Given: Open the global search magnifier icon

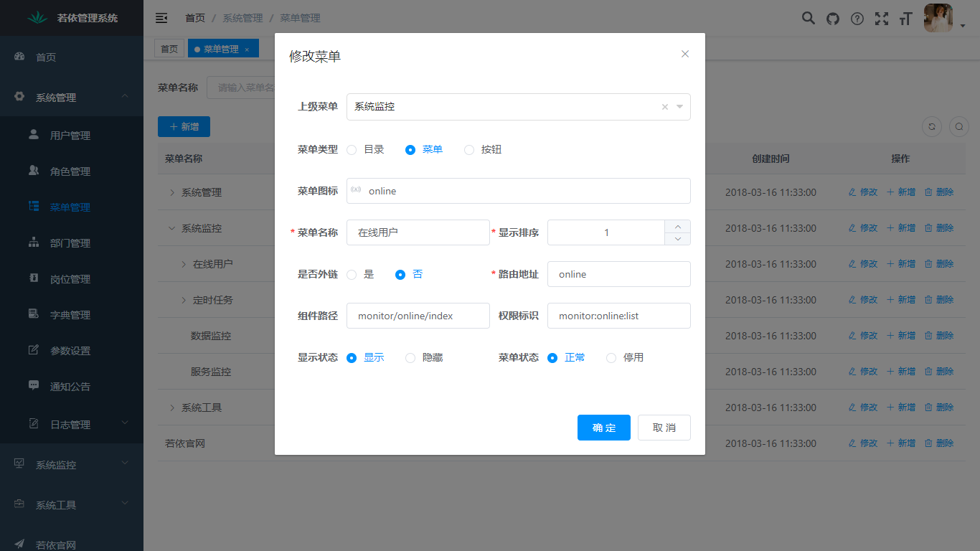Looking at the screenshot, I should pyautogui.click(x=809, y=18).
